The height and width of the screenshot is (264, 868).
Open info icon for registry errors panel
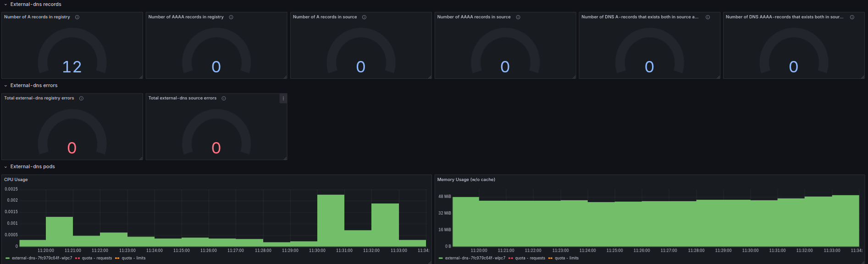coord(81,99)
